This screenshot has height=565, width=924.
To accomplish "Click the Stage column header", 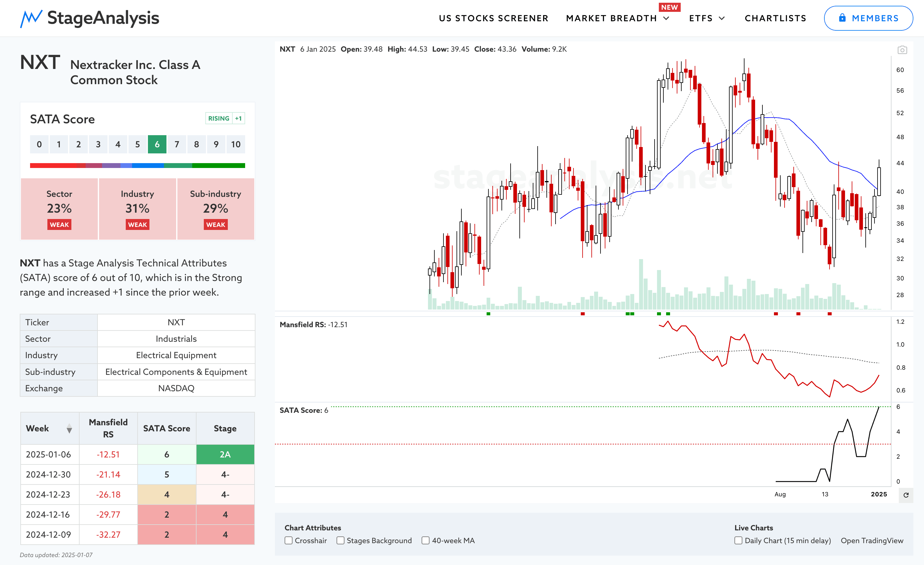I will (225, 428).
